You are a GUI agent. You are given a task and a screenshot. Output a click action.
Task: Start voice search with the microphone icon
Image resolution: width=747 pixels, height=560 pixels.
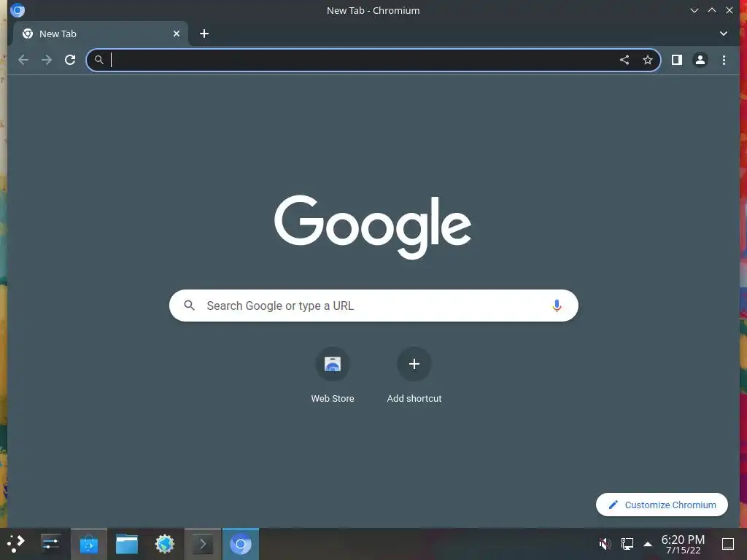[557, 306]
